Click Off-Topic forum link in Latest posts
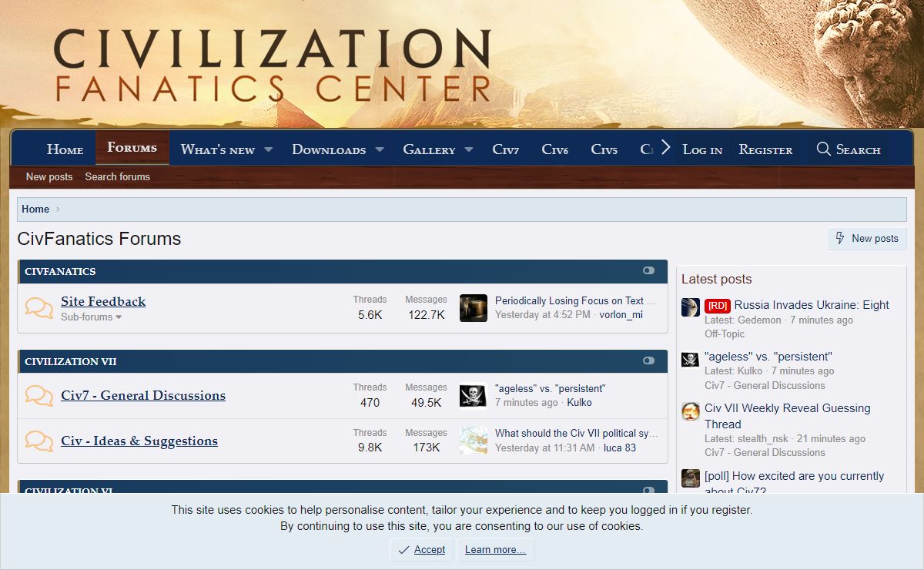The height and width of the screenshot is (570, 924). (x=725, y=334)
